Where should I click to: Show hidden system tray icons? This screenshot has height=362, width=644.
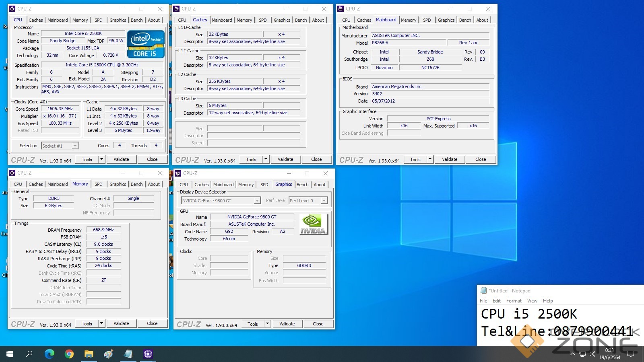click(572, 354)
